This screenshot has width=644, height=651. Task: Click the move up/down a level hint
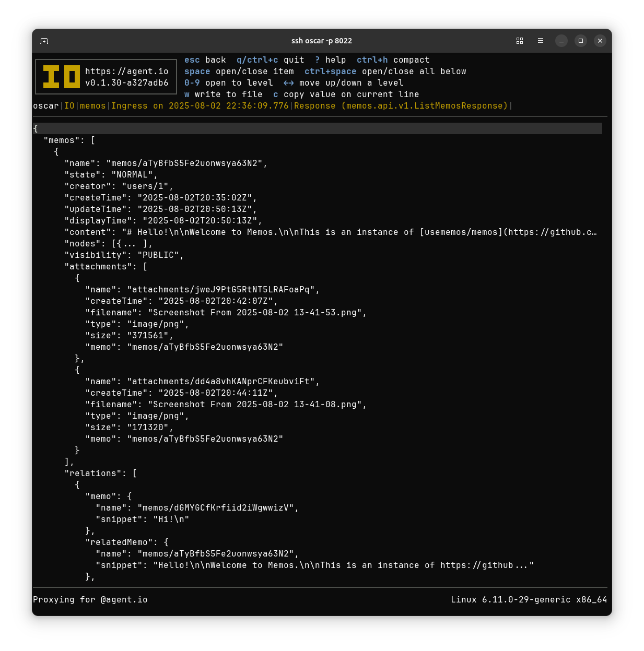coord(344,83)
